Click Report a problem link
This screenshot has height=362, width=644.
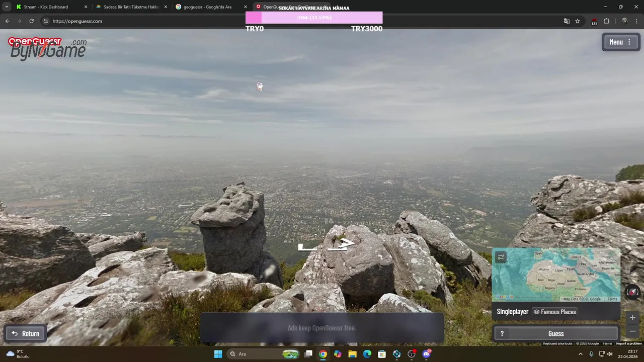(629, 343)
